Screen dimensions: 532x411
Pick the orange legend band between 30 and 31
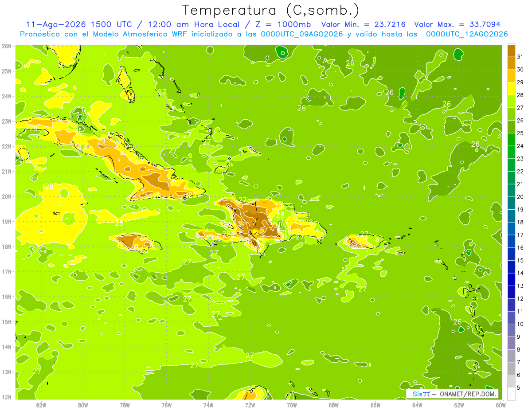click(511, 63)
